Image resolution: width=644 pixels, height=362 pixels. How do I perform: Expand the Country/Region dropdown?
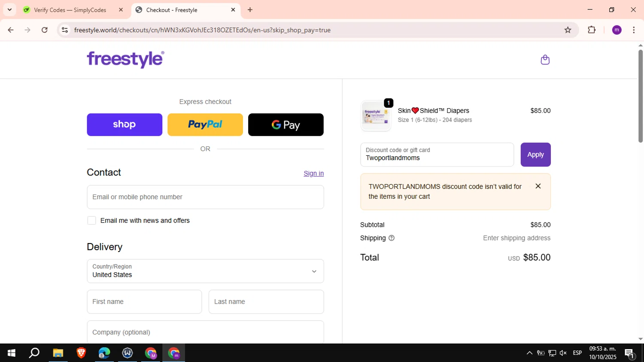205,271
